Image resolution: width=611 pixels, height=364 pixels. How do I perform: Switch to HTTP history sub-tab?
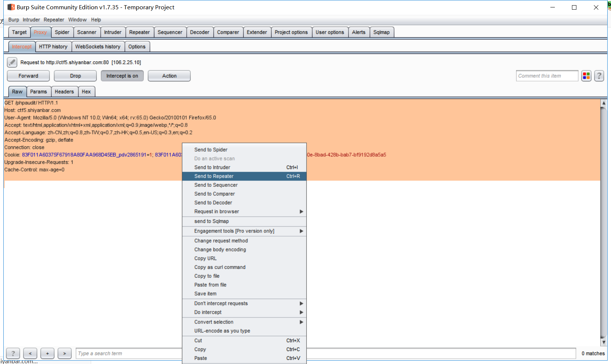[53, 47]
